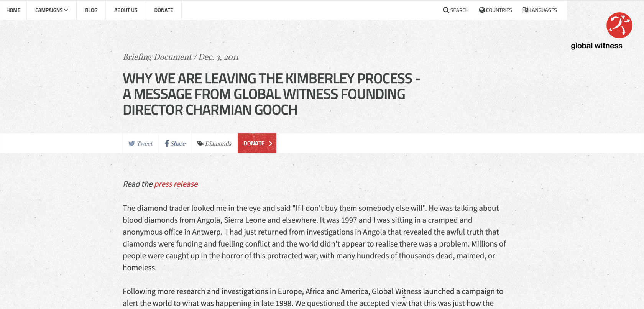Navigate to the About Us page
The height and width of the screenshot is (309, 644).
[x=125, y=10]
